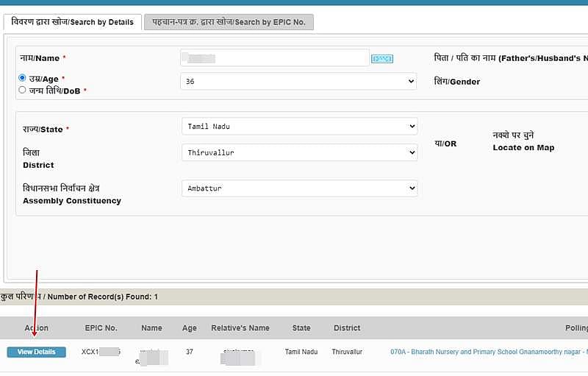Select the Search by Details tab
The image size is (588, 376).
tap(73, 22)
